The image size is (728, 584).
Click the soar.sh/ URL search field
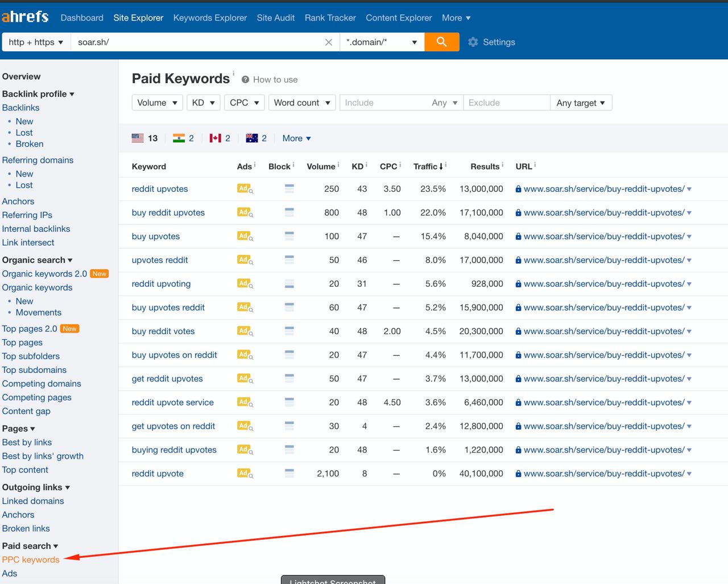point(196,42)
